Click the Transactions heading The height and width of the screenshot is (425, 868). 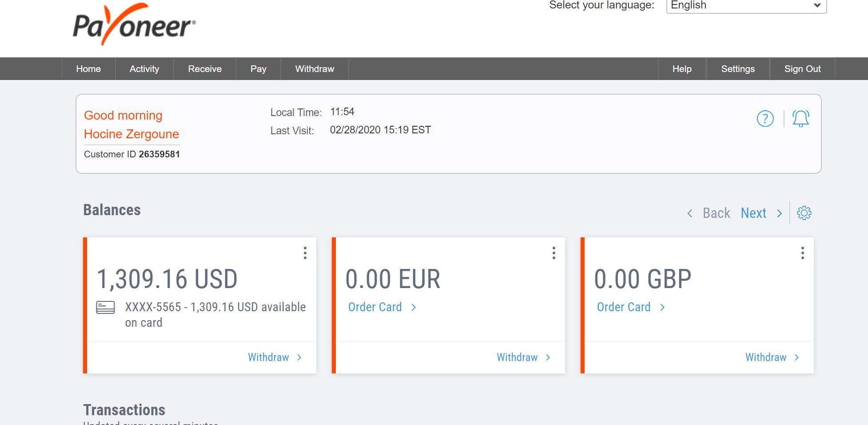click(x=124, y=410)
